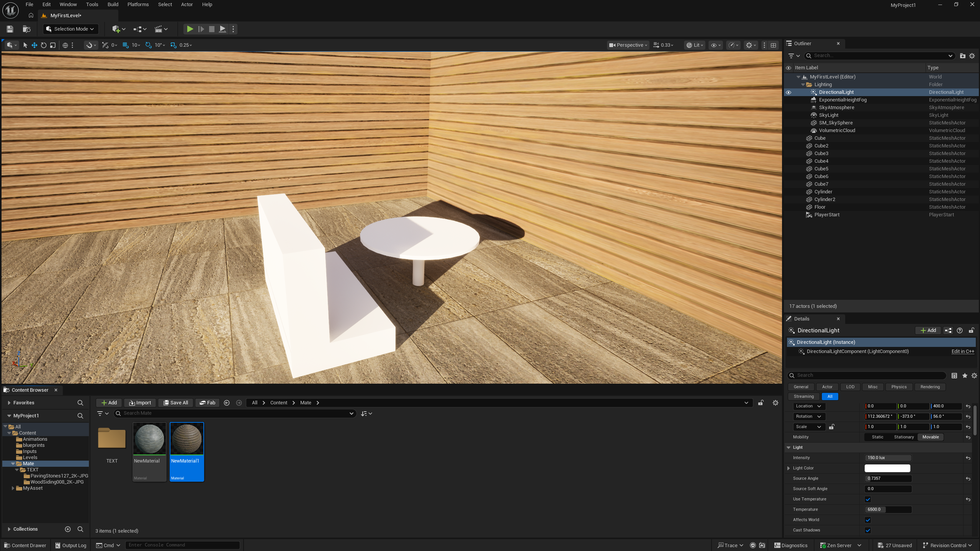Hide DirectionalLight using eye icon
The width and height of the screenshot is (980, 551).
[789, 92]
